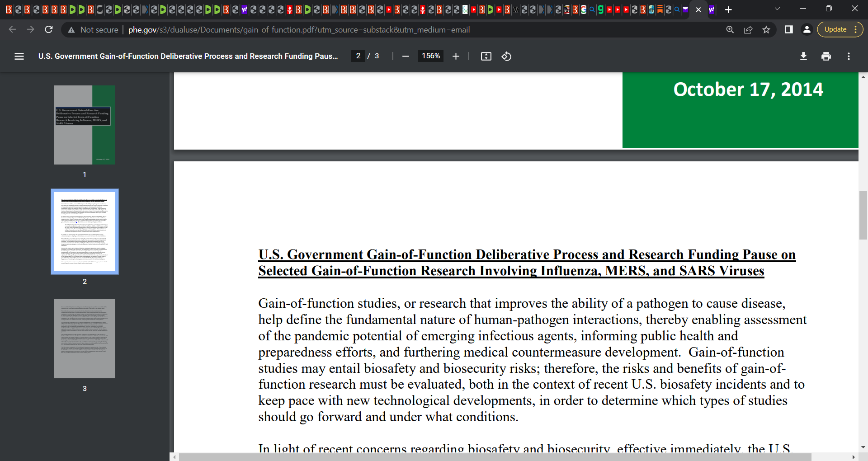Toggle the PDF sidebar menu icon

click(19, 56)
